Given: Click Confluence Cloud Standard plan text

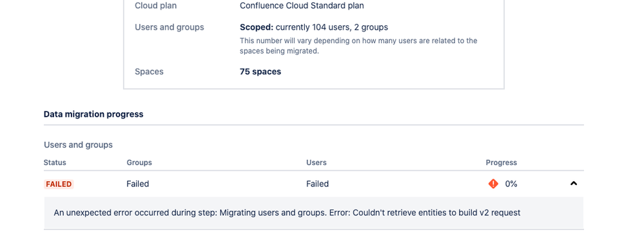Looking at the screenshot, I should pos(302,6).
